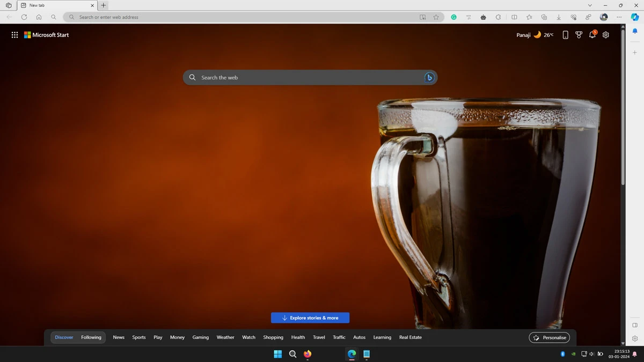
Task: Click the Personalise button
Action: pos(549,337)
